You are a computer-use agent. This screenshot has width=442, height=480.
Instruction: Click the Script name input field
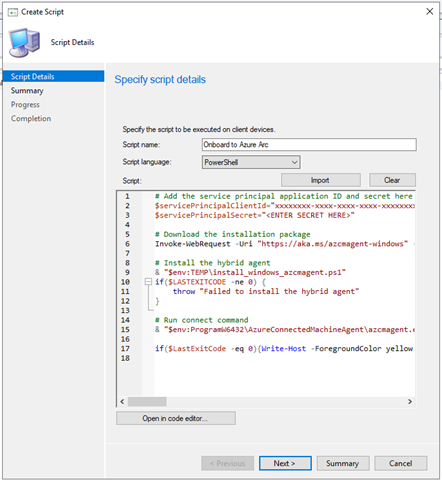pos(309,145)
